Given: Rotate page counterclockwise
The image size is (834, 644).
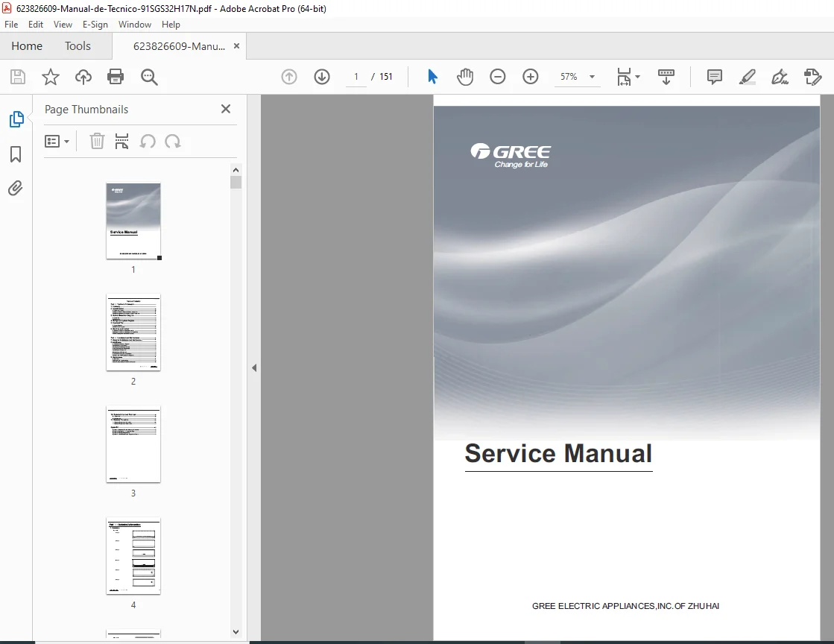Looking at the screenshot, I should coord(148,142).
